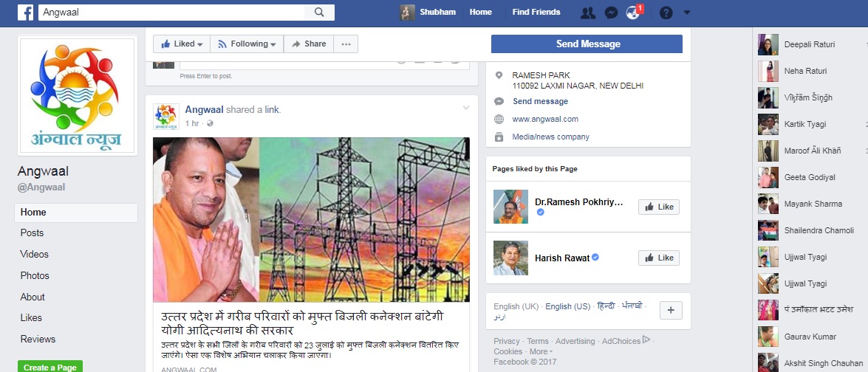
Task: Open the Liked dropdown button
Action: tap(182, 44)
